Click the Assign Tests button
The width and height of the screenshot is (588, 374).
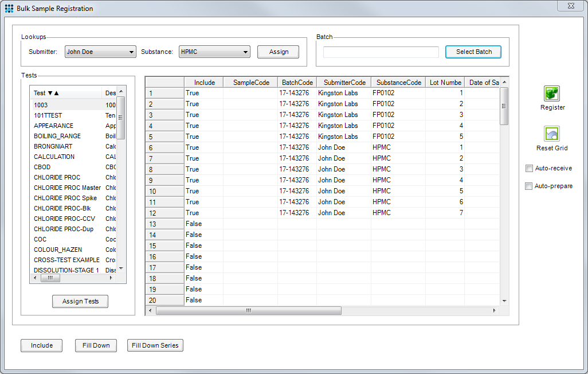click(80, 301)
